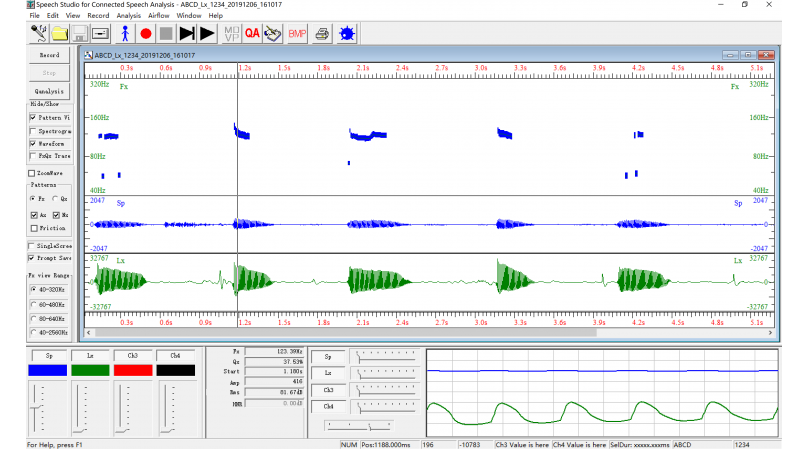Enable the Spectrogram checkbox

33,131
